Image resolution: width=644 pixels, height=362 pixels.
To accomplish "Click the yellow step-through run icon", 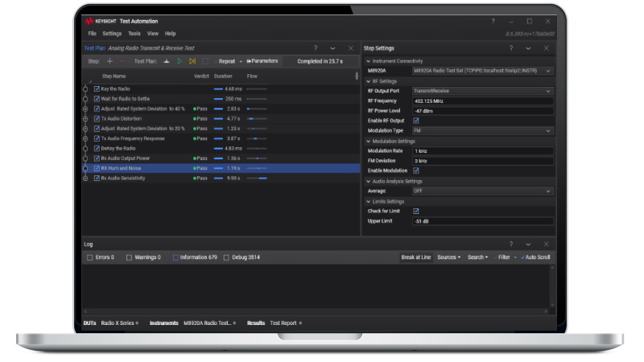I will [x=192, y=61].
